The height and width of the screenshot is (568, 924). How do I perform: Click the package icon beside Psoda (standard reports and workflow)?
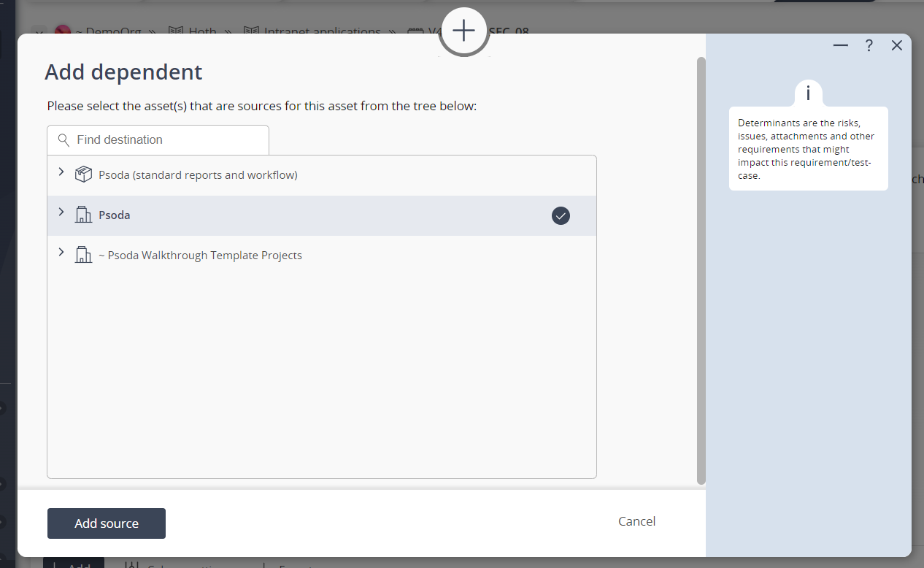click(x=83, y=174)
